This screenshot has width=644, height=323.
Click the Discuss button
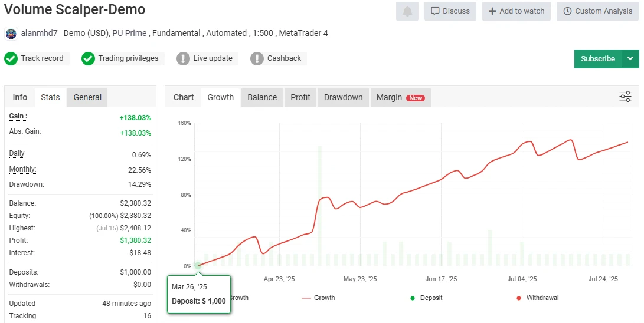click(450, 11)
